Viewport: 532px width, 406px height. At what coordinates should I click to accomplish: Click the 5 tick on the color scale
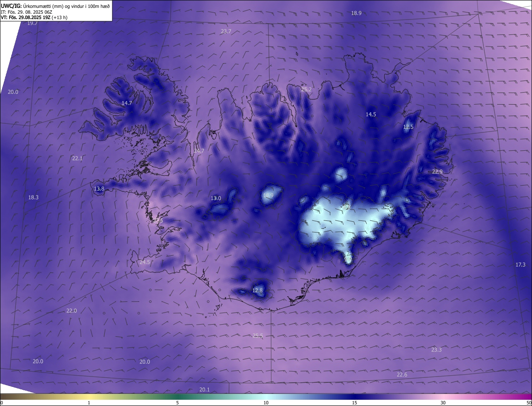(177, 403)
